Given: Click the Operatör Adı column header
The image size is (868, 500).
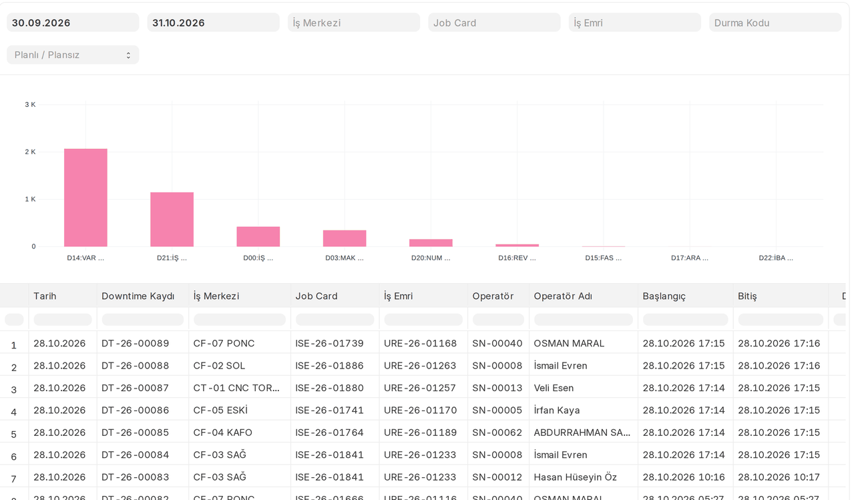Looking at the screenshot, I should click(563, 296).
